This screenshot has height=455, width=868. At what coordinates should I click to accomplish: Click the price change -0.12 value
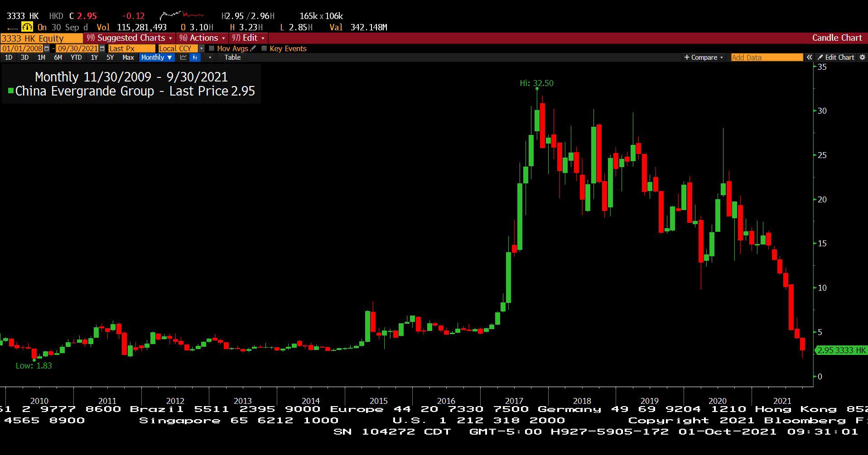tap(133, 16)
